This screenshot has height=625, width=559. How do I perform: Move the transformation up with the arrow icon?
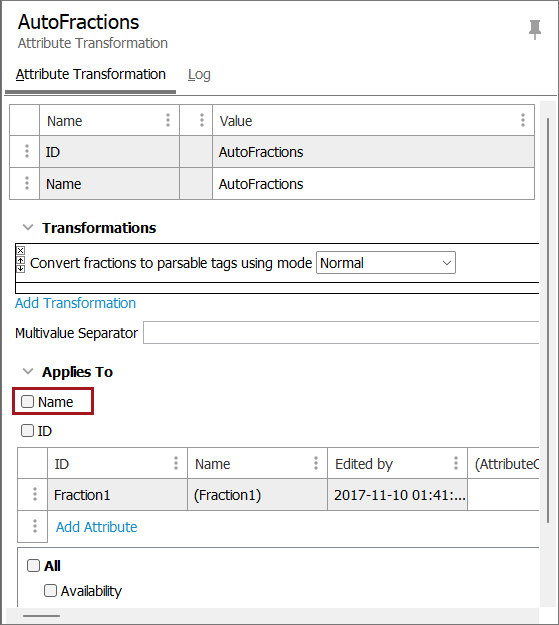coord(21,260)
